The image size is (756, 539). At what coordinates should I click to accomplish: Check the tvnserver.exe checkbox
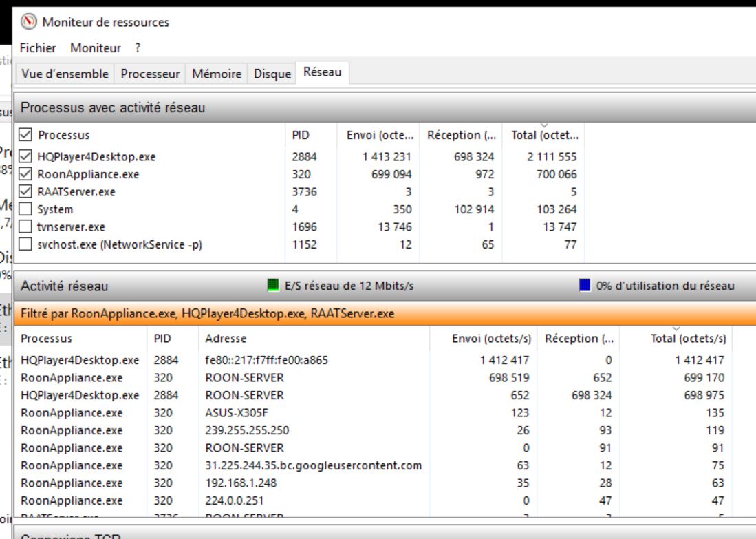25,226
